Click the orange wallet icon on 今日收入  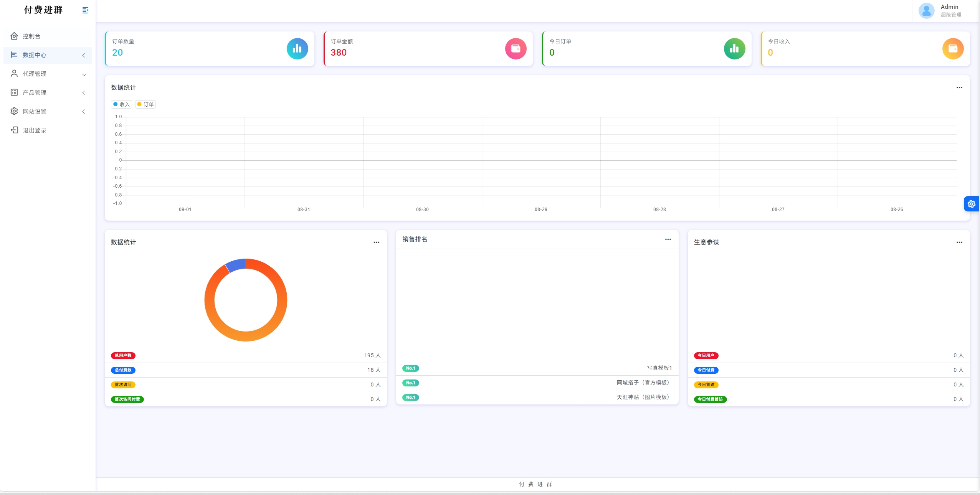952,49
